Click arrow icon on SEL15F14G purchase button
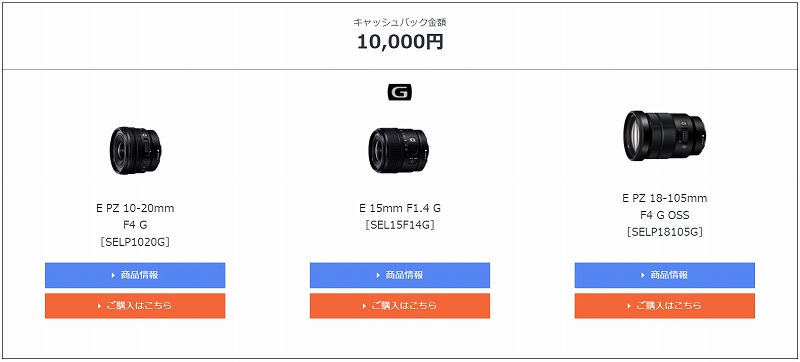This screenshot has width=800, height=362. coord(364,306)
